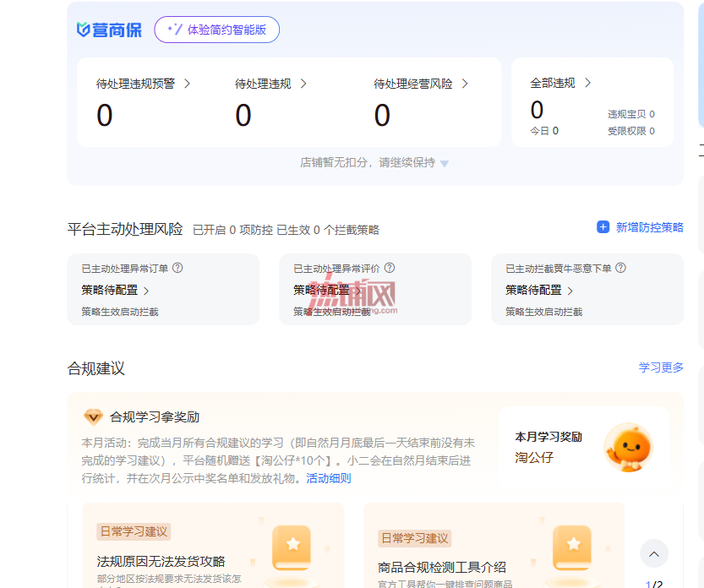Viewport: 704px width, 588px height.
Task: Open 法规原因无法发货攻略 card book icon
Action: point(292,548)
